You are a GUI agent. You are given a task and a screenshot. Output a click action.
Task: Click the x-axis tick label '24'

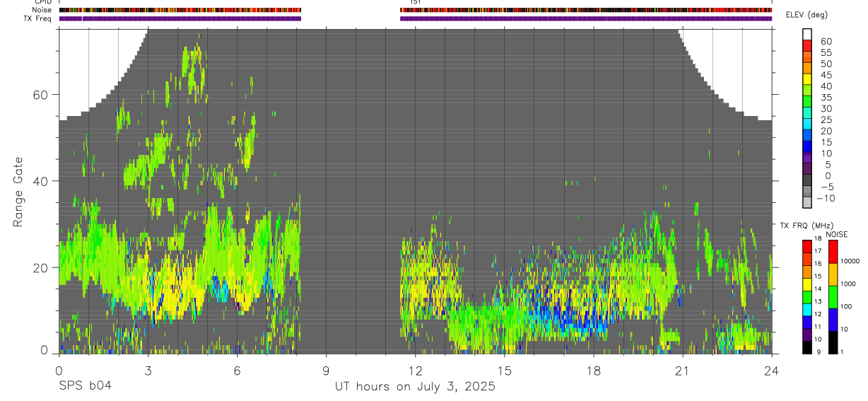(771, 370)
